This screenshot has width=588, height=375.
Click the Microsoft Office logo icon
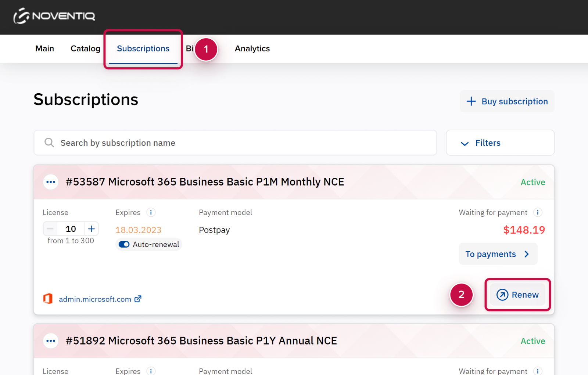click(x=48, y=299)
